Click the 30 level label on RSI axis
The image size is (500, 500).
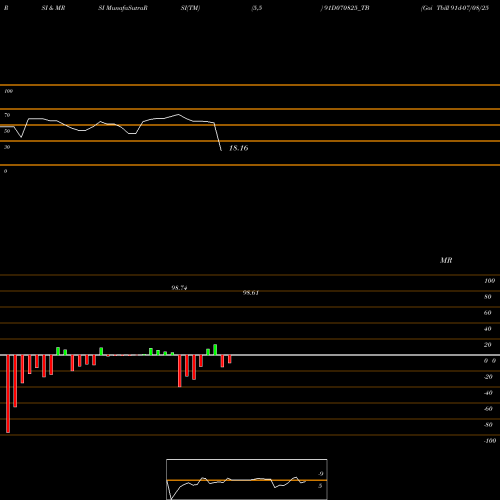tap(7, 147)
